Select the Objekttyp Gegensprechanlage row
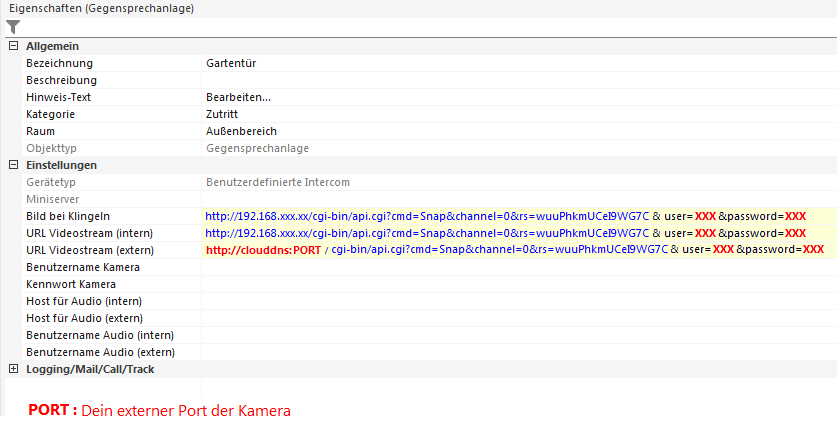This screenshot has width=837, height=434. (x=257, y=148)
